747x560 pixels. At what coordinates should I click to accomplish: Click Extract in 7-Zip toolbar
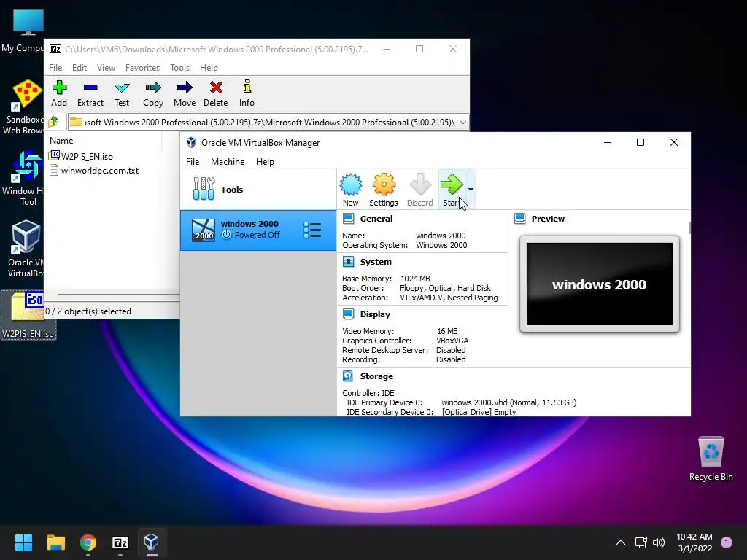click(90, 93)
